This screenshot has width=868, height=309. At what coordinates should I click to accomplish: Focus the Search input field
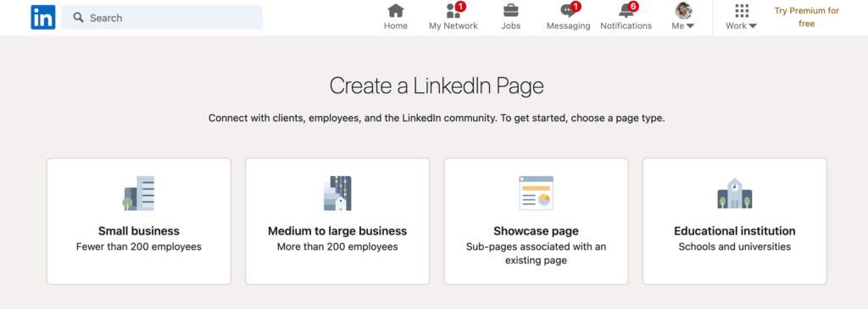(162, 18)
